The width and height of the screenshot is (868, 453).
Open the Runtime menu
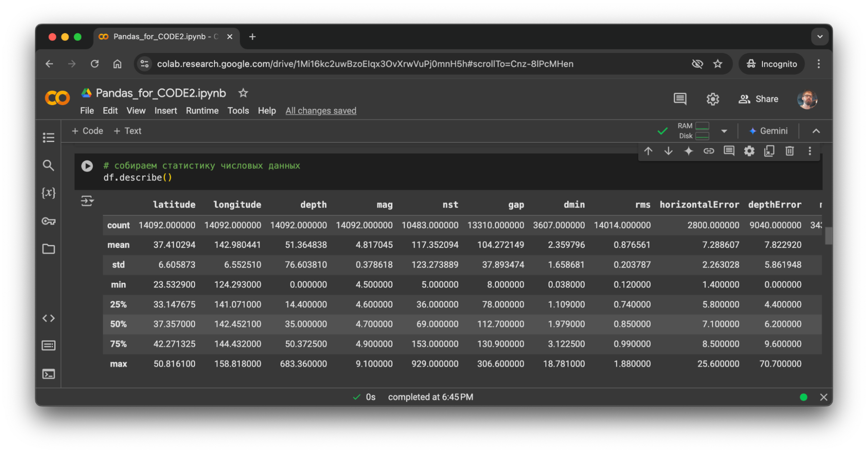[202, 111]
